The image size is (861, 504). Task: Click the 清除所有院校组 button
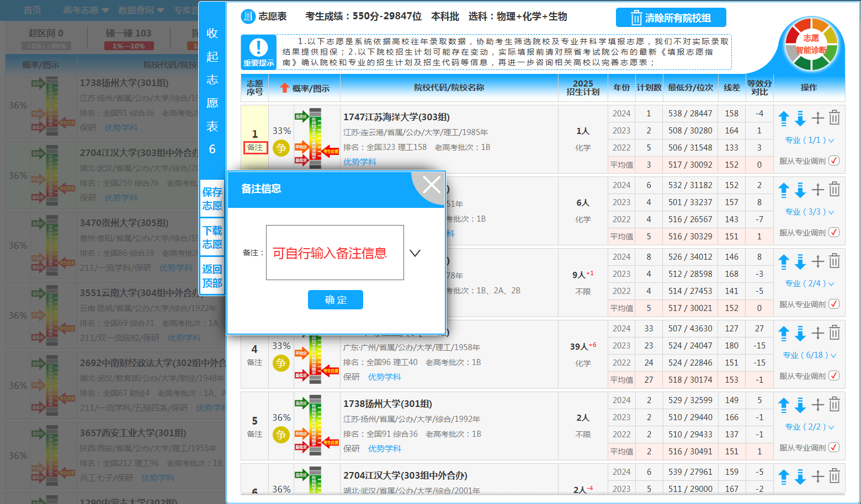(x=671, y=18)
